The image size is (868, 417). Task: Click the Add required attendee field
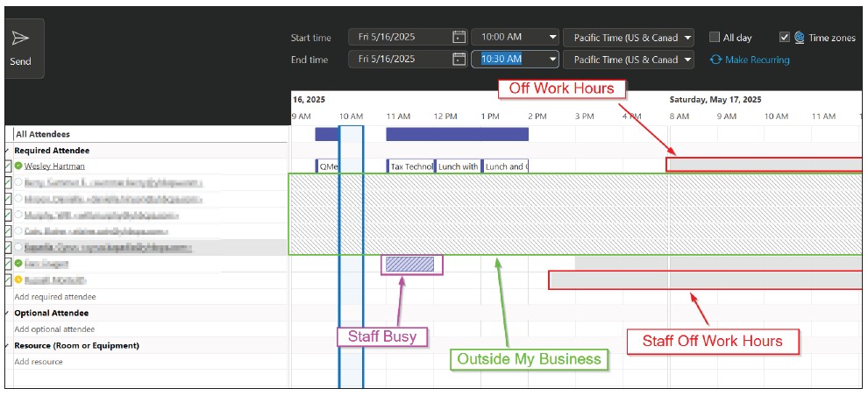[54, 297]
